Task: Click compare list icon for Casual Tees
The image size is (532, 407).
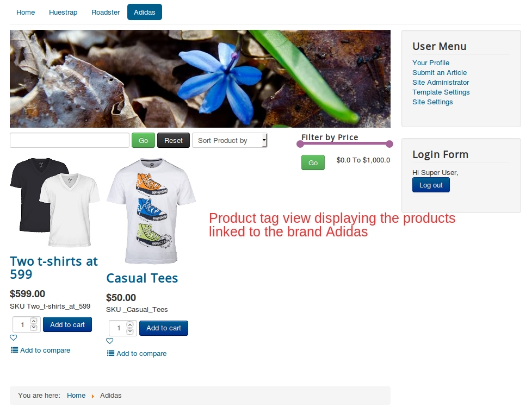Action: (110, 353)
